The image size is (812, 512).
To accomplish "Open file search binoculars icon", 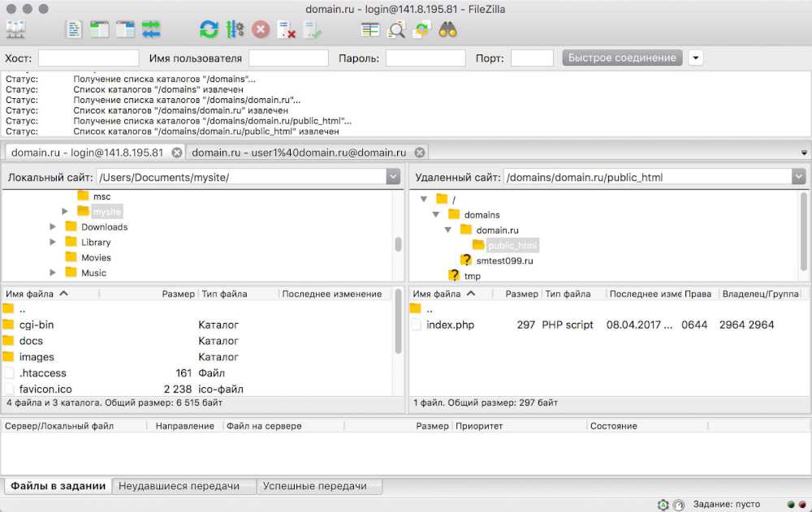I will point(447,30).
